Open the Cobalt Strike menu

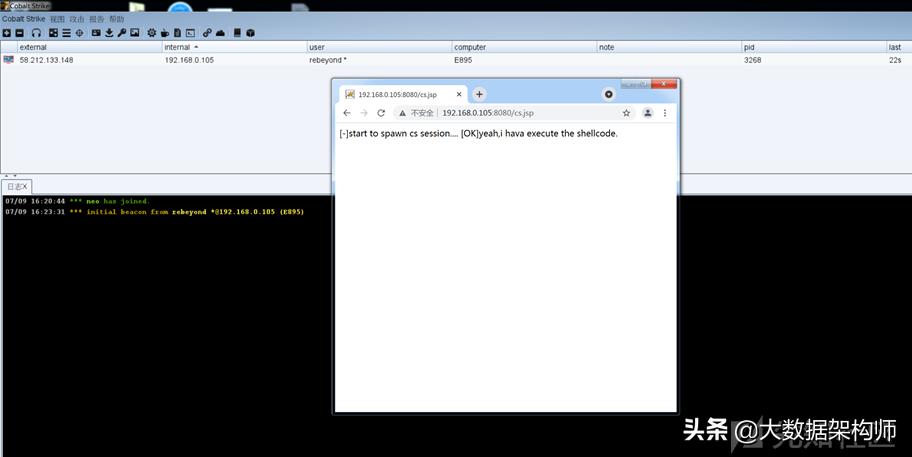click(x=23, y=19)
